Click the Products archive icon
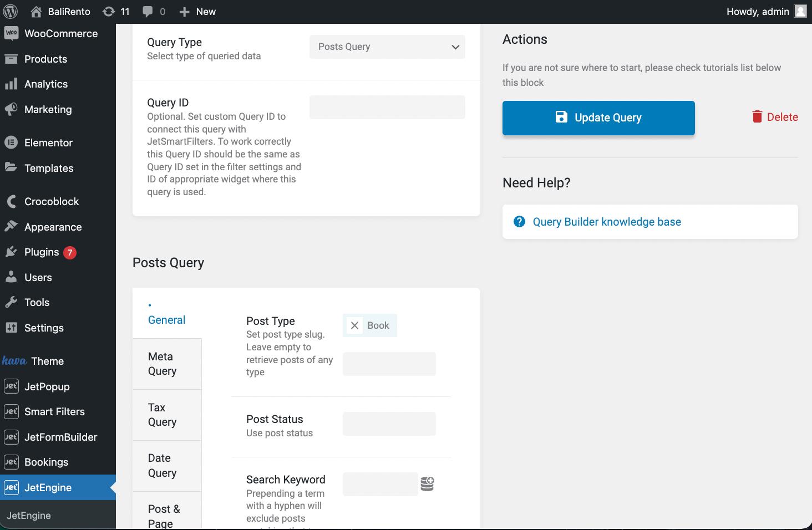The width and height of the screenshot is (812, 530). pos(11,59)
